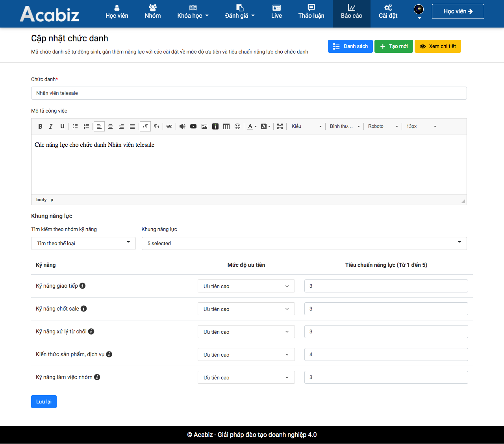Focus standard field for Kiến thức sản phẩm
The image size is (504, 444).
(x=386, y=355)
